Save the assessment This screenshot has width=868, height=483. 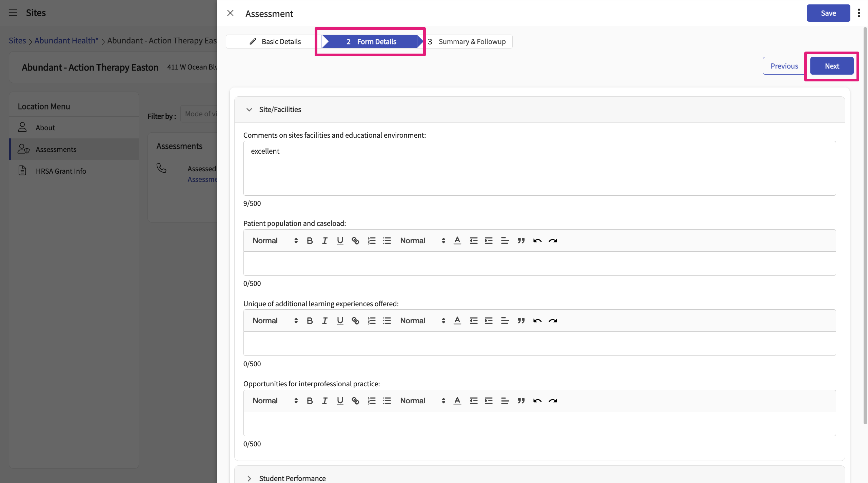828,13
